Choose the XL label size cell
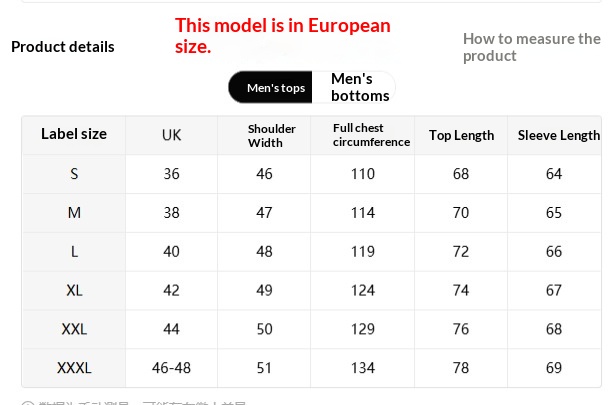Screen dimensions: 614x405 tap(74, 290)
